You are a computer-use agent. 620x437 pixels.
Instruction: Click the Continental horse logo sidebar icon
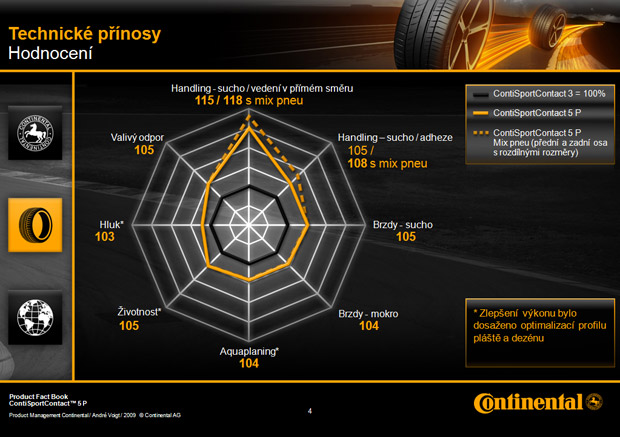35,132
